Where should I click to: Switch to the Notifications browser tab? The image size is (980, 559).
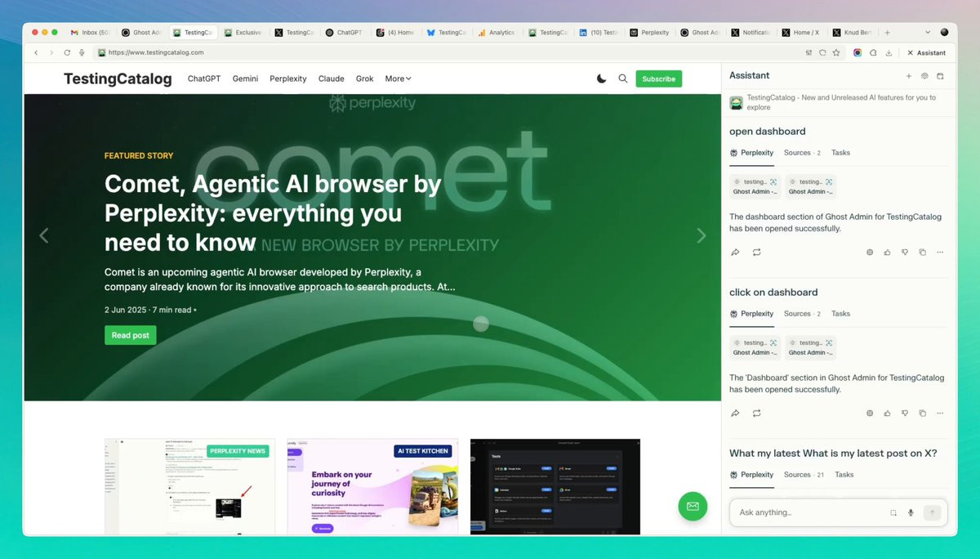(751, 33)
